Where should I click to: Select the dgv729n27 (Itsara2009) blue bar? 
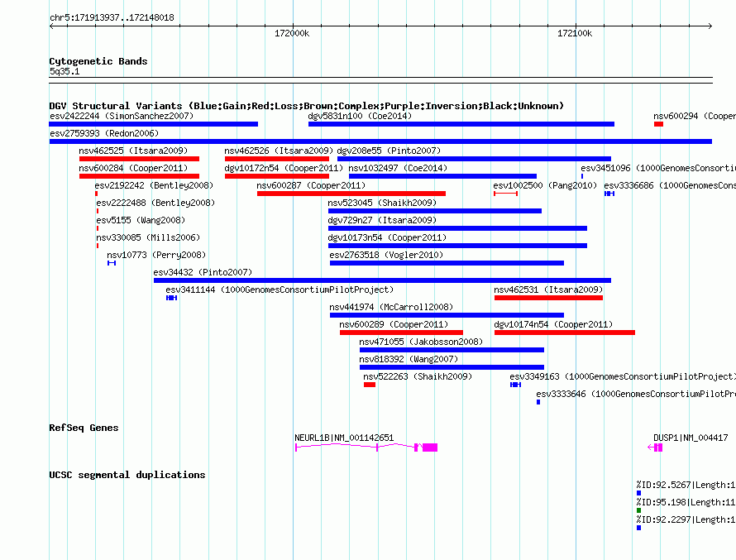click(457, 228)
